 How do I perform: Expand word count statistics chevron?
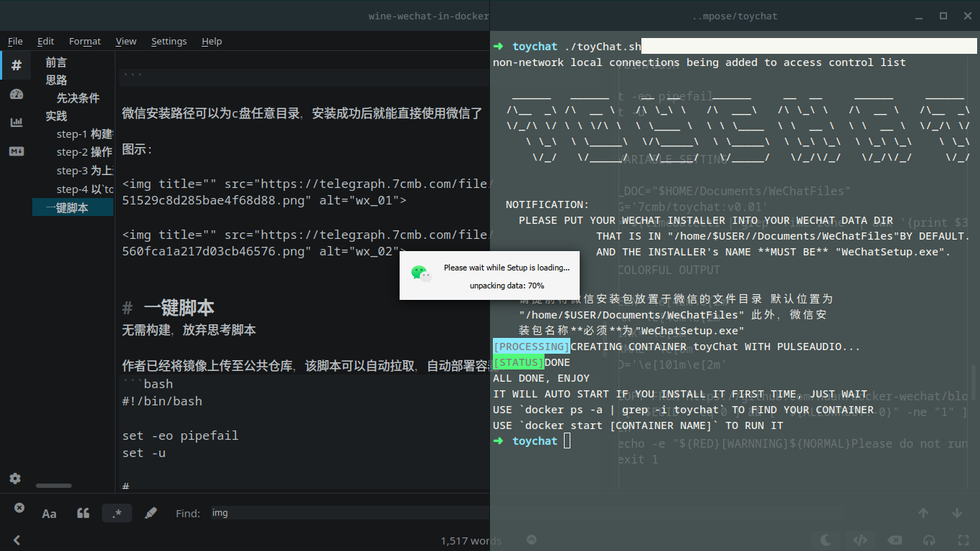531,540
